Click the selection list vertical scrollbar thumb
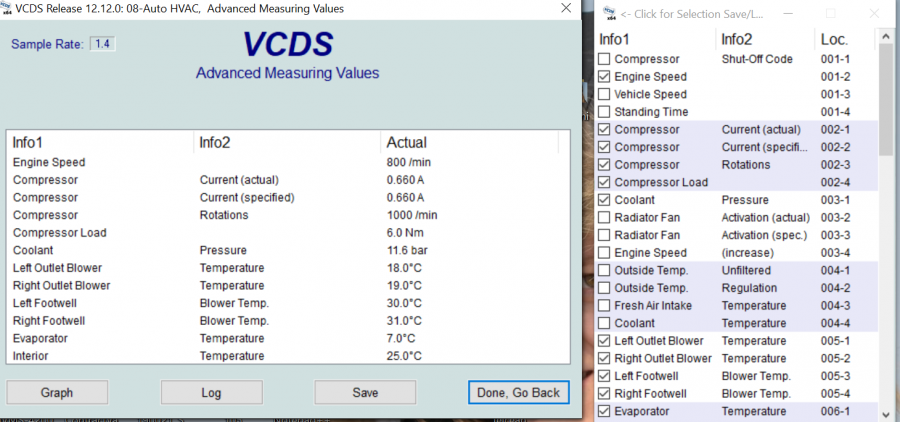This screenshot has width=900, height=422. (x=887, y=100)
